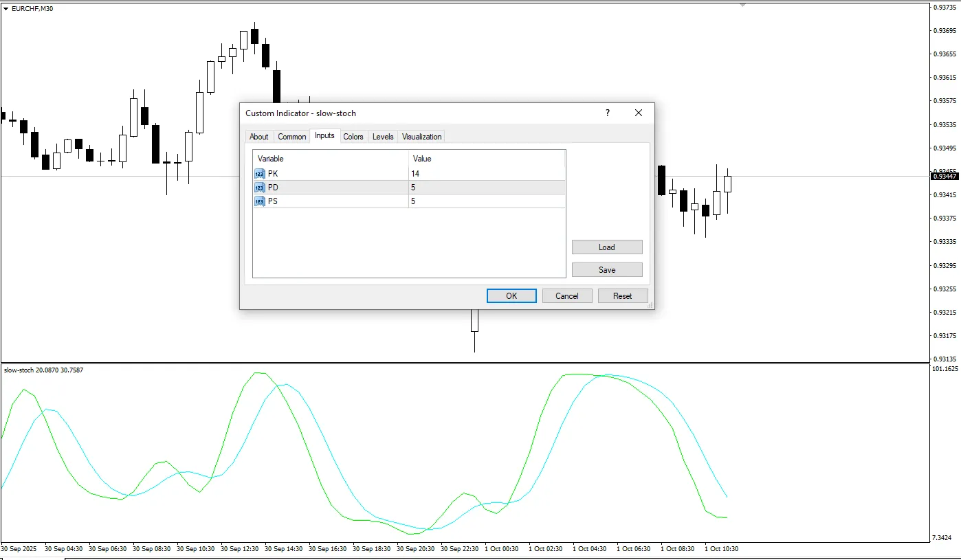
Task: Open the EURCHF,M30 chart arrow menu
Action: click(6, 8)
